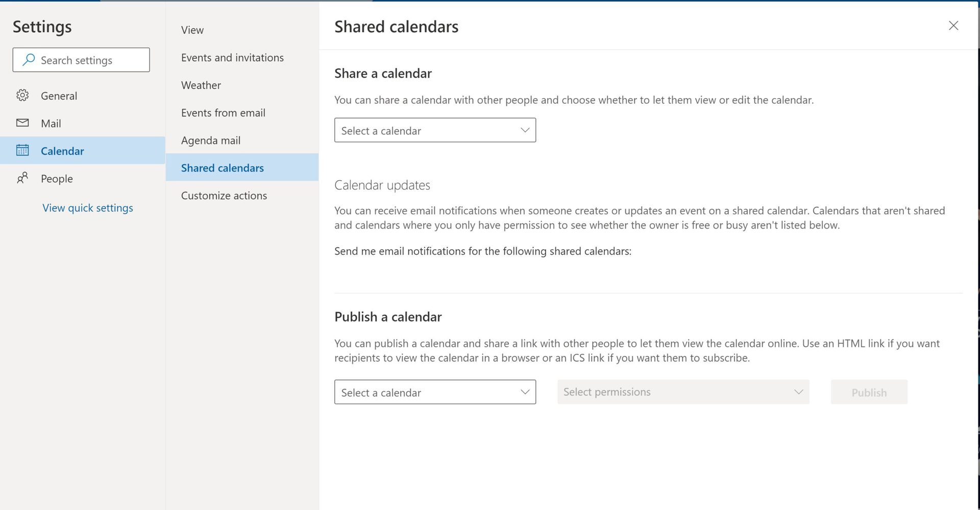Open the Publish a calendar dropdown

[x=434, y=392]
